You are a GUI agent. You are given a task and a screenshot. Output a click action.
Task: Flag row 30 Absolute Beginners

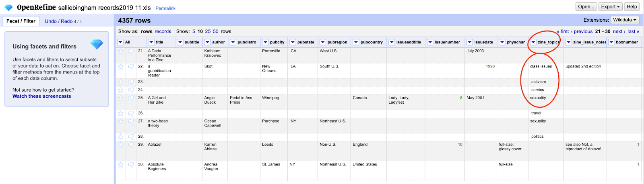(x=131, y=165)
